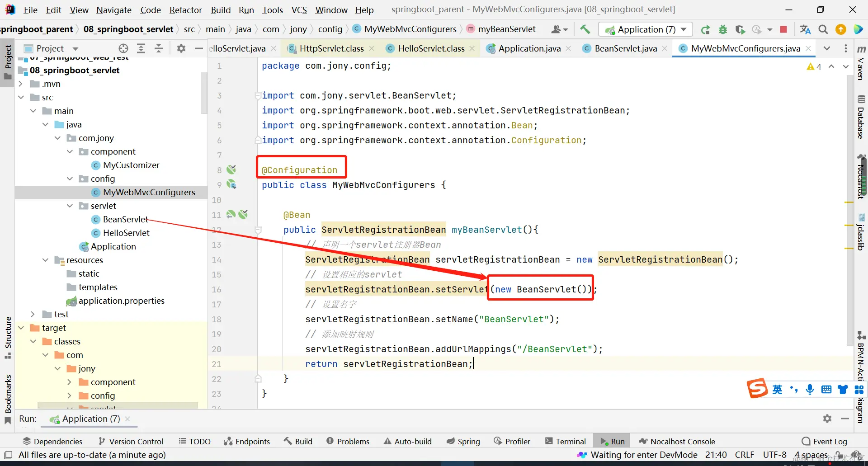Switch to the HttpServlet.class editor tab
The image size is (868, 466).
tap(331, 48)
